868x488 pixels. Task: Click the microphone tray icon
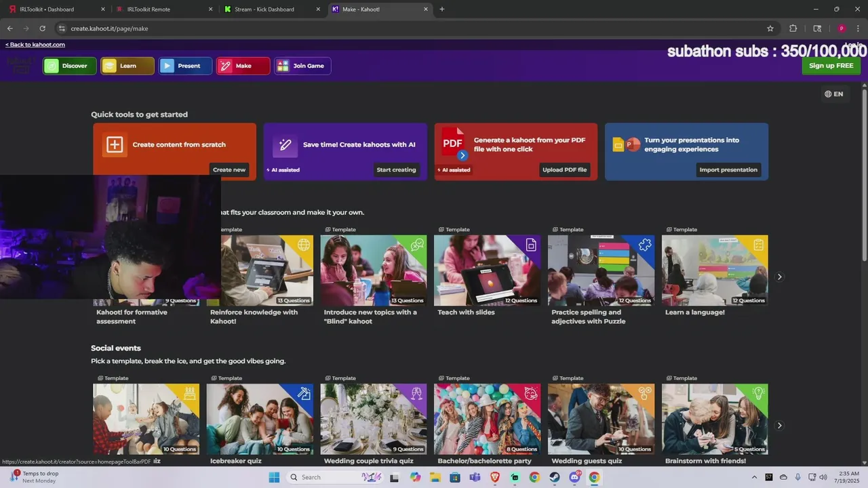tap(797, 477)
